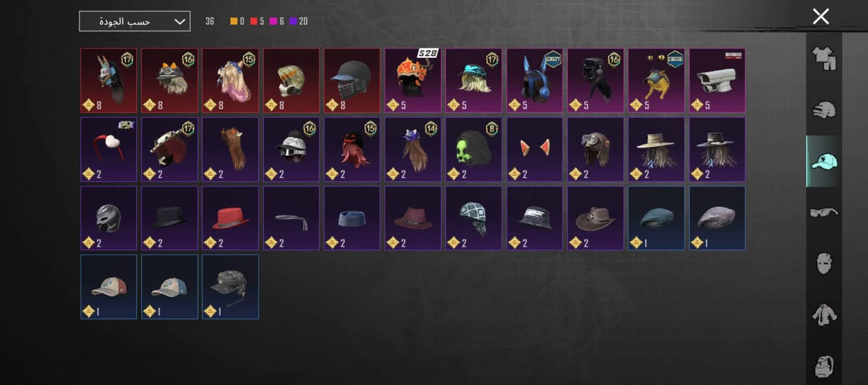Viewport: 868px width, 385px height.
Task: Open the glasses category in sidebar
Action: click(824, 212)
